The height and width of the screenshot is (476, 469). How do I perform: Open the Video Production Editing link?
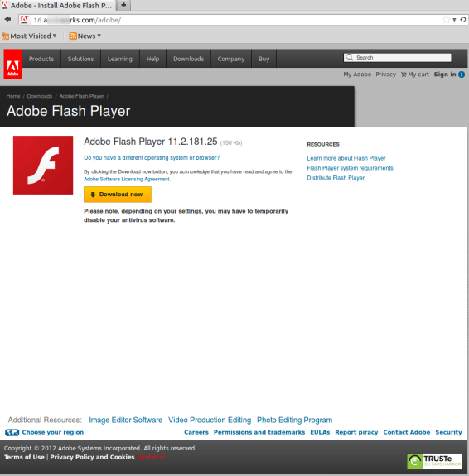click(210, 420)
